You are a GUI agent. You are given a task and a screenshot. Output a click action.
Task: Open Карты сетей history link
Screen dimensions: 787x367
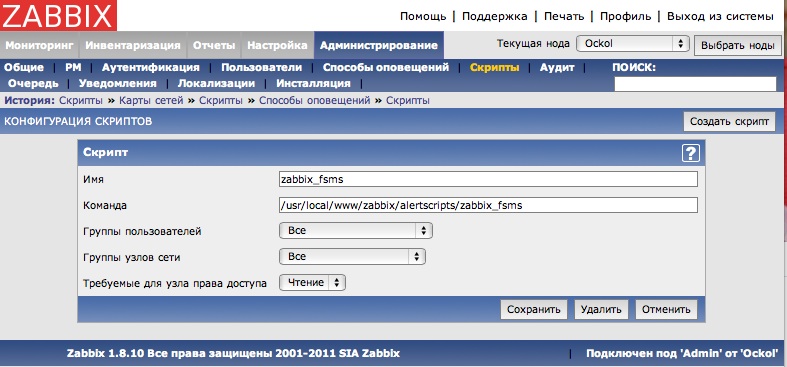(x=151, y=100)
